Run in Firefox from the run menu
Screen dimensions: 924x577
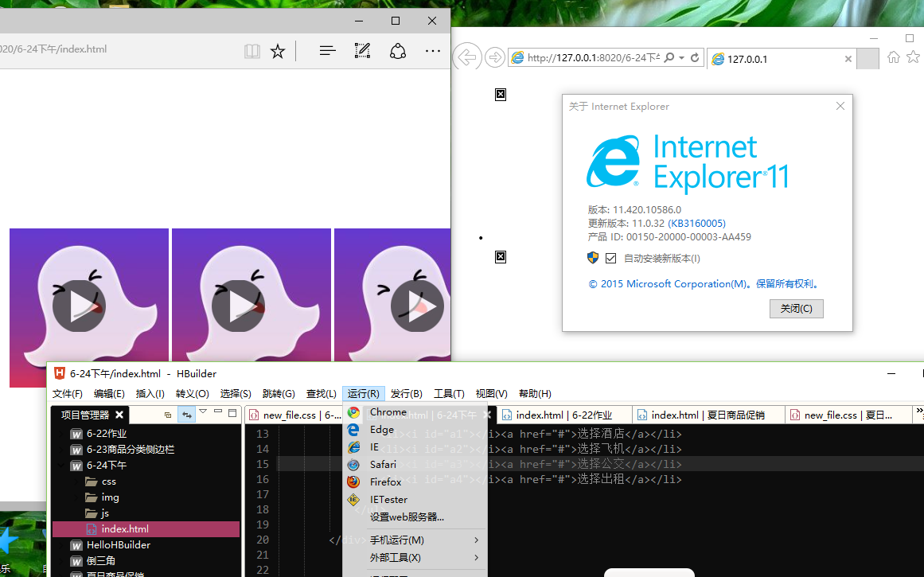pyautogui.click(x=415, y=482)
